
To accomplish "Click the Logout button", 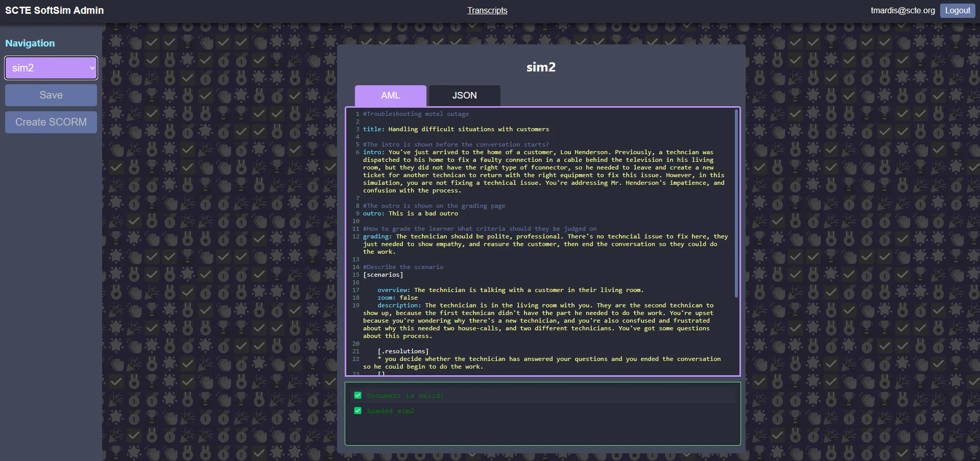I will click(958, 10).
